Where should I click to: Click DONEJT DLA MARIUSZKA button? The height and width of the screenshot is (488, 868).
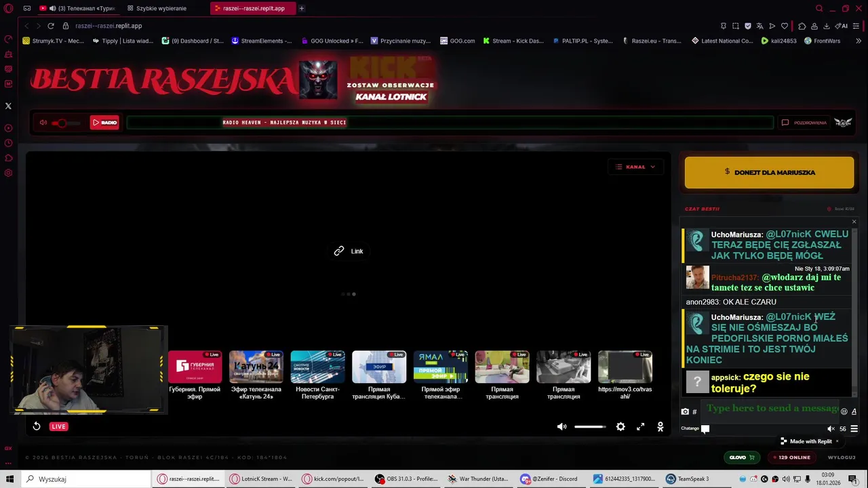click(769, 172)
